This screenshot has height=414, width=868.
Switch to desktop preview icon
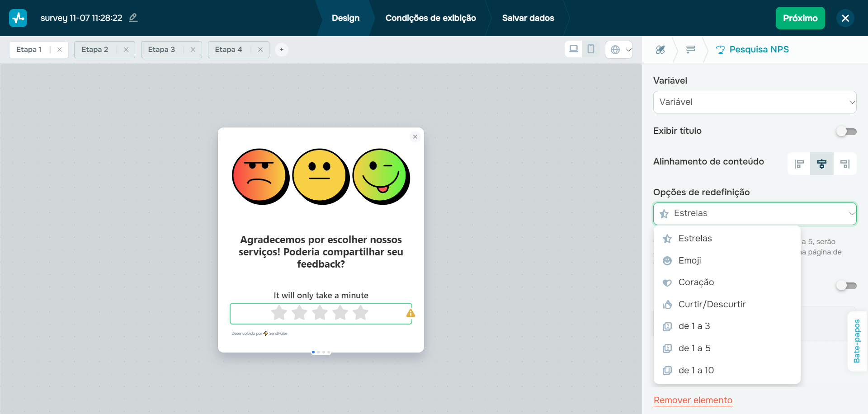tap(574, 49)
